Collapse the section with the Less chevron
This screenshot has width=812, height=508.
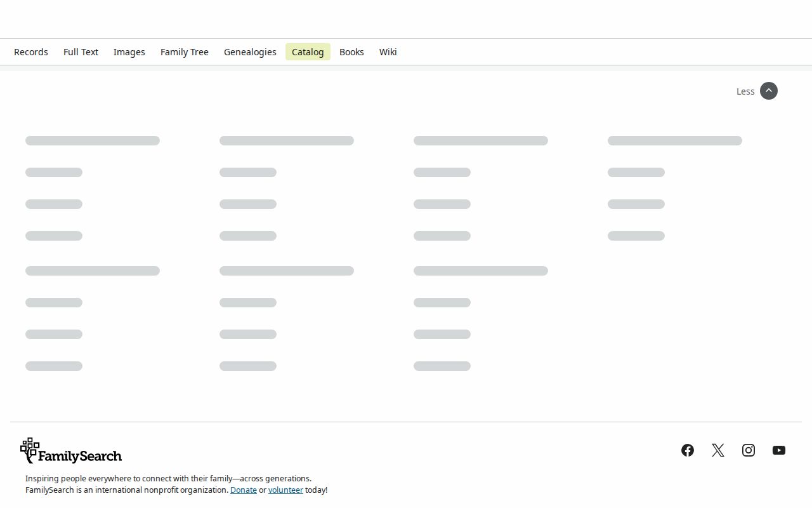[769, 91]
